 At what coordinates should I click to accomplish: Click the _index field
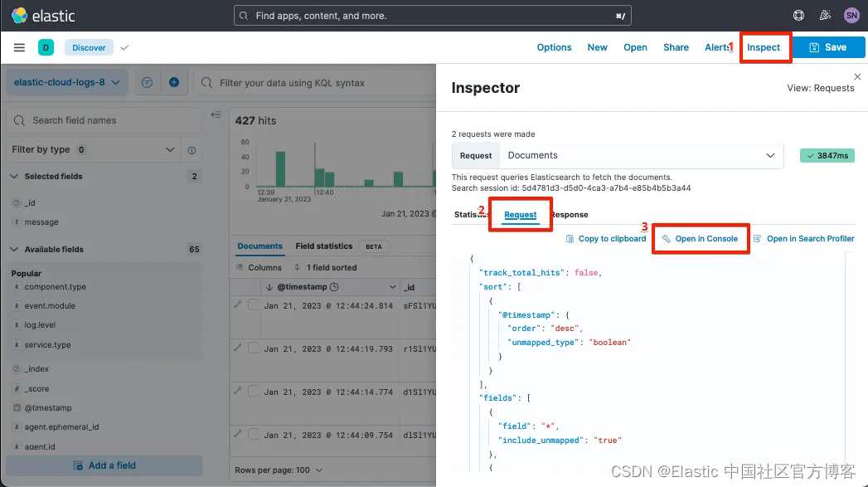pos(36,369)
